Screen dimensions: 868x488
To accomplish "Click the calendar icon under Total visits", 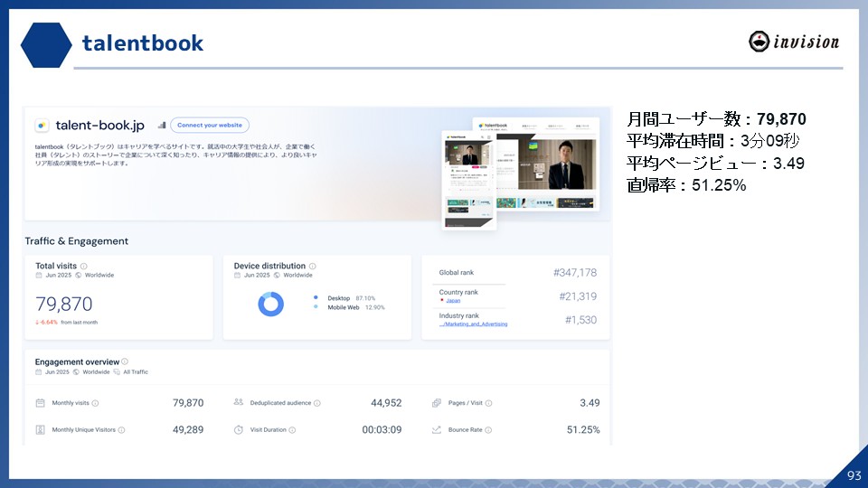I will [x=39, y=275].
